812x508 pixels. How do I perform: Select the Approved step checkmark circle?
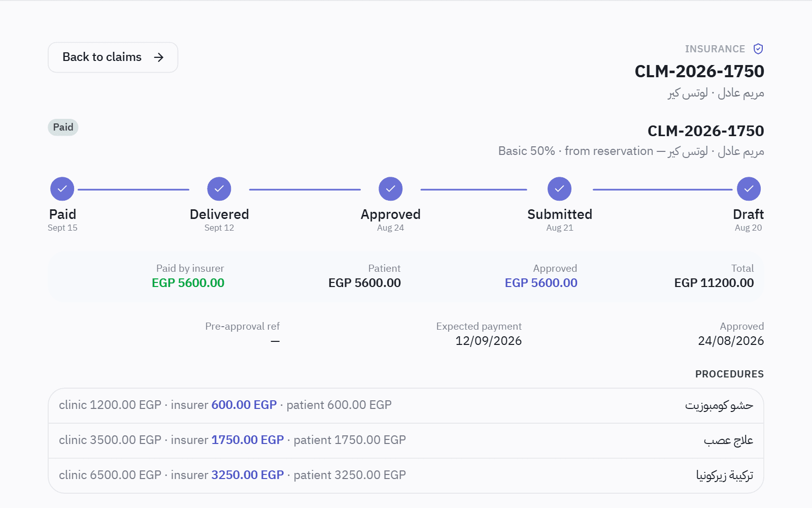coord(391,189)
